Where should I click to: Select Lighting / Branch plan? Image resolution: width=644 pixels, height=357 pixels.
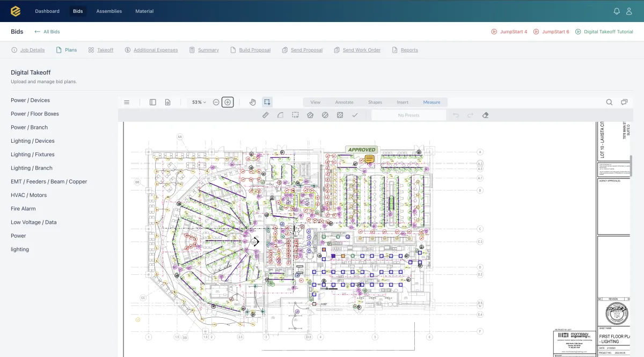pos(32,168)
